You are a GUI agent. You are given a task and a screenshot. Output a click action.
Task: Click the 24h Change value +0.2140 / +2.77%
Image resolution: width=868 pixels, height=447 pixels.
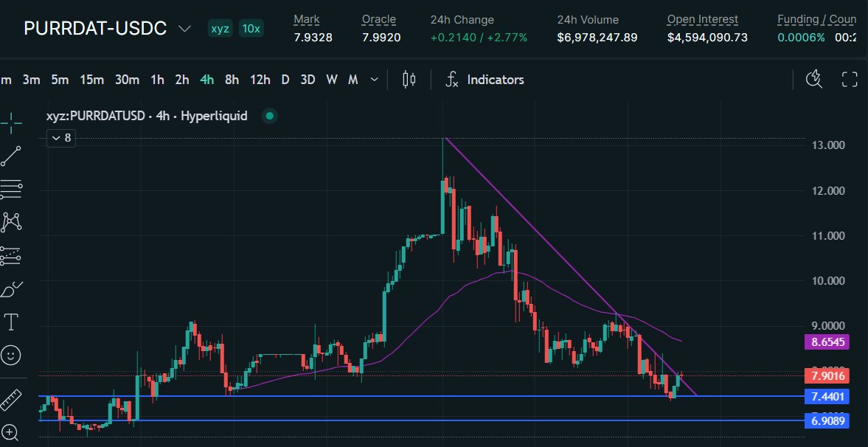[x=479, y=38]
